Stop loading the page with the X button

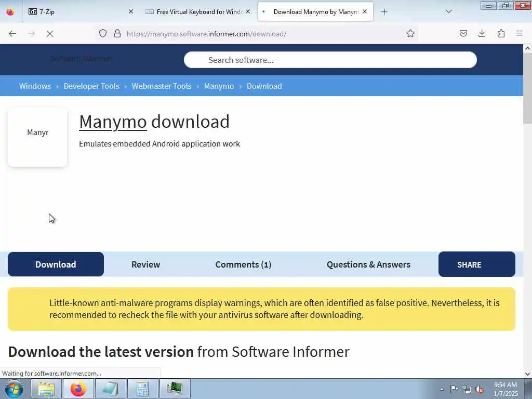pos(50,34)
